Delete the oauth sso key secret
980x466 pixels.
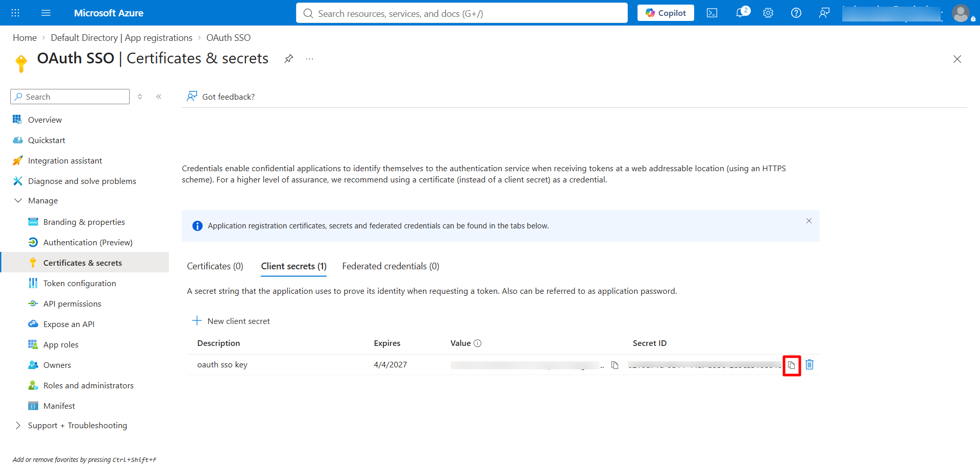810,364
